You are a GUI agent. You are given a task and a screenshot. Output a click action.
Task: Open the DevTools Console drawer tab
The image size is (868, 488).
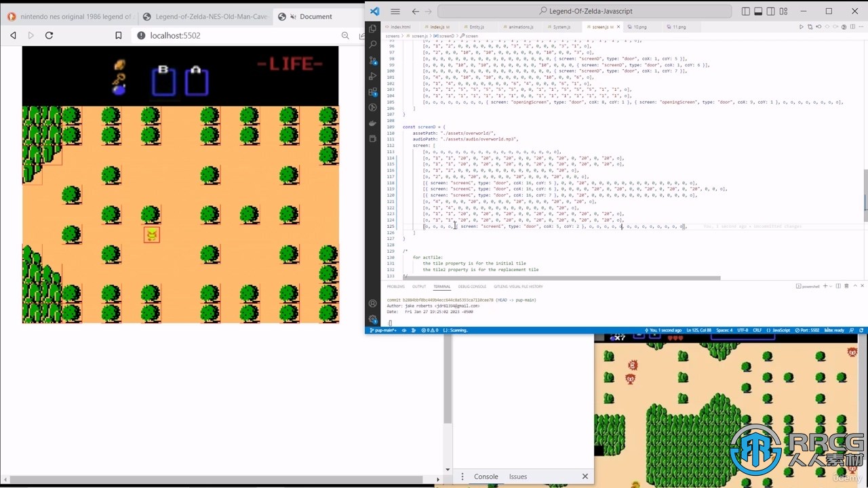pos(486,476)
